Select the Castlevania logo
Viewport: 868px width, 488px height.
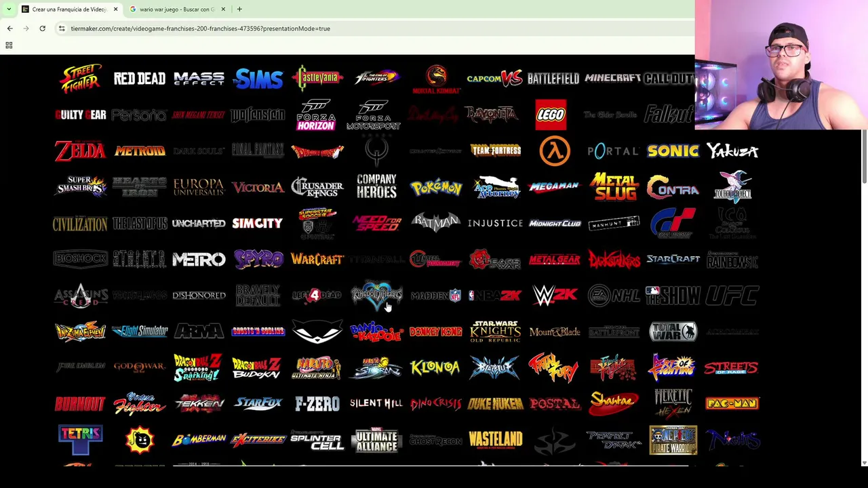317,78
